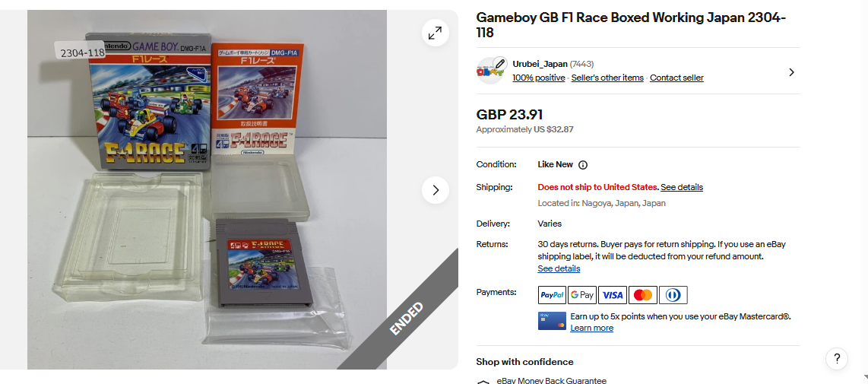
Task: Open the Urubei_Japan seller name link
Action: tap(540, 64)
